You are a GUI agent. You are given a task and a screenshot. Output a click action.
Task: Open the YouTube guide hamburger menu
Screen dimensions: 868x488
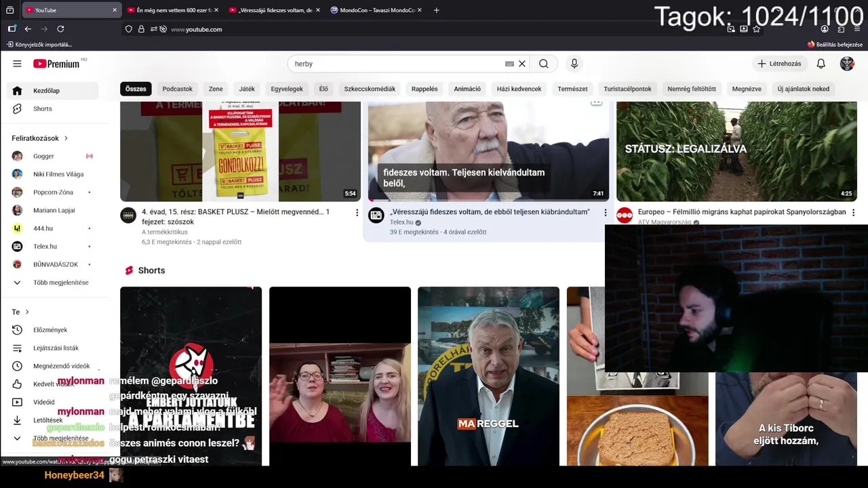click(x=17, y=64)
